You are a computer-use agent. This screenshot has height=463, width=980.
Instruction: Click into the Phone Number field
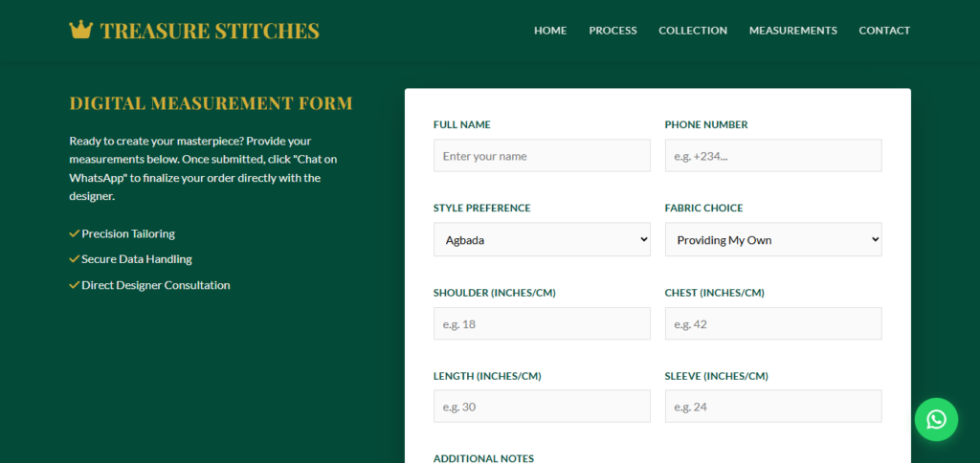(773, 156)
